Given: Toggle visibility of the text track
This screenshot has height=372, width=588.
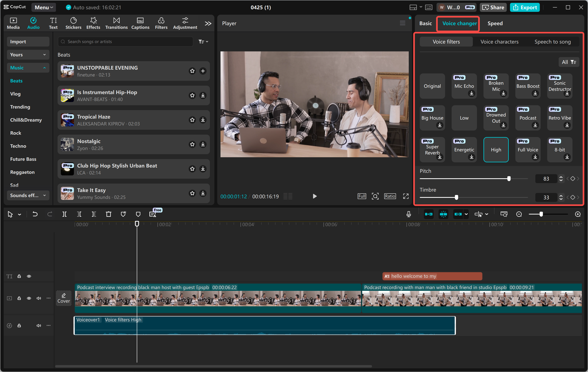Looking at the screenshot, I should [x=29, y=276].
